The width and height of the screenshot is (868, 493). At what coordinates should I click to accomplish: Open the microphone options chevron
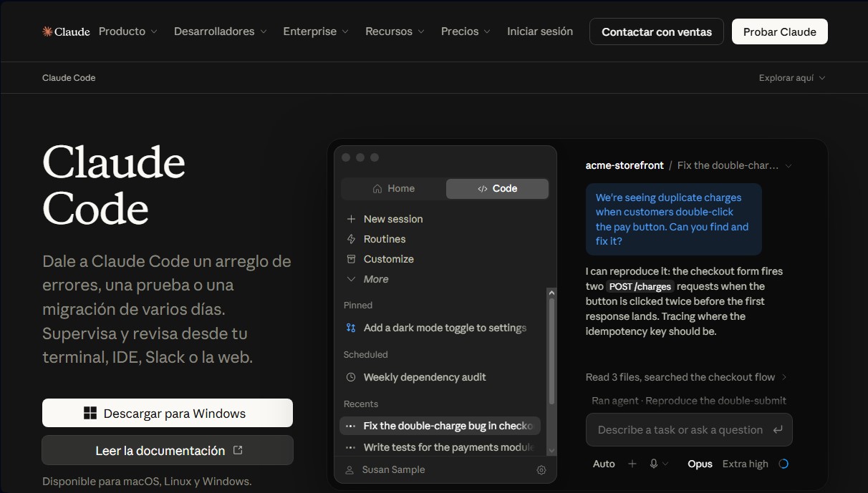665,464
